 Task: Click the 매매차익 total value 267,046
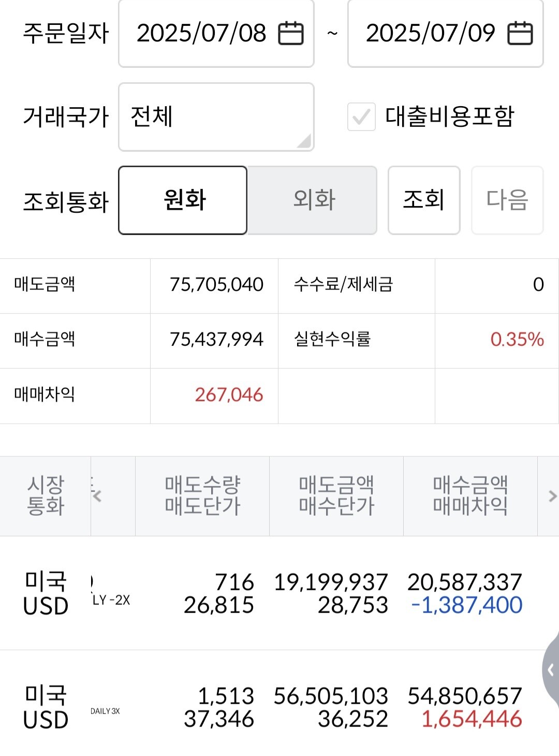pos(229,395)
